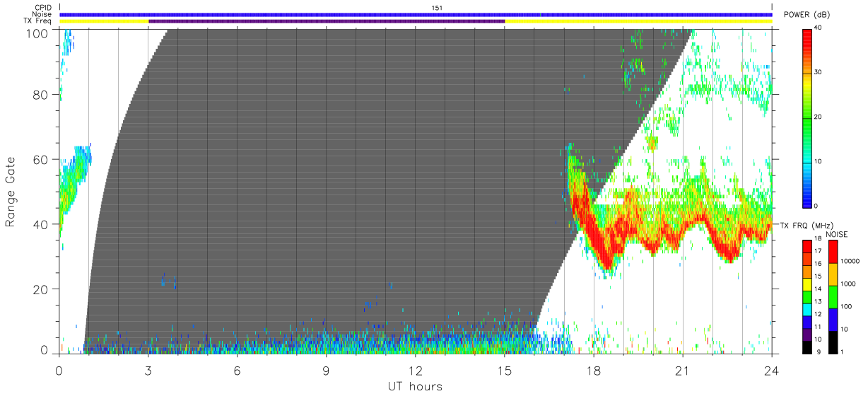This screenshot has width=868, height=401.
Task: Click the 17 label on the TX FRQ scale
Action: [819, 251]
